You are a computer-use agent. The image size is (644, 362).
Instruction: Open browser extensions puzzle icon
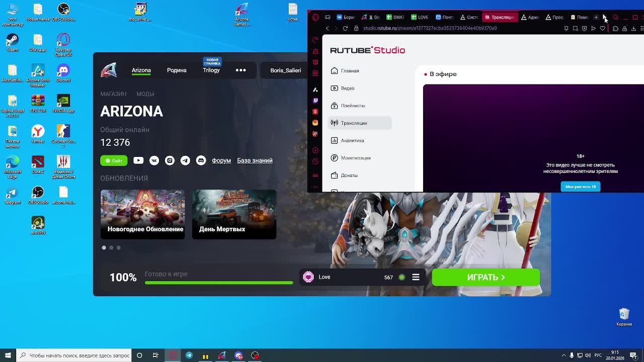(x=615, y=29)
